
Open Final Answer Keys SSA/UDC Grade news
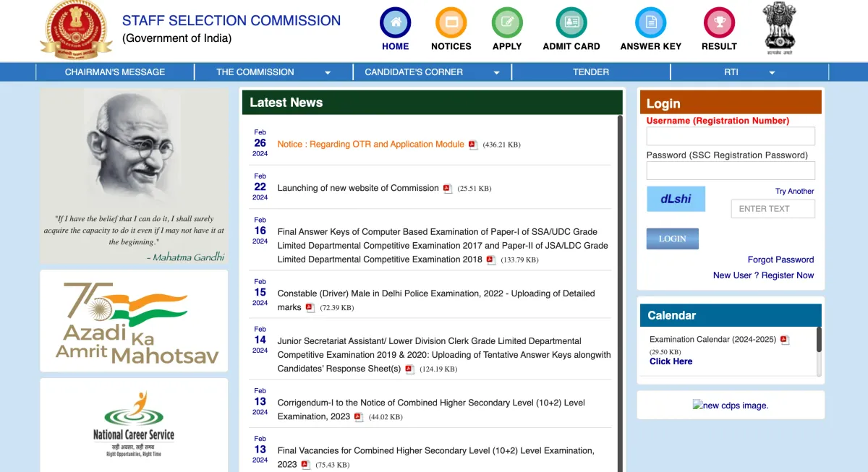[443, 246]
